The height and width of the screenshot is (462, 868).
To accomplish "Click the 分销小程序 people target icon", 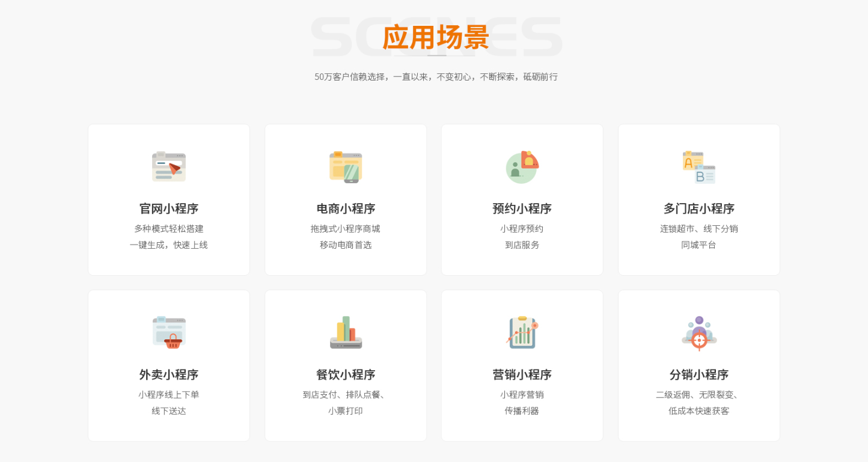I will pos(698,332).
